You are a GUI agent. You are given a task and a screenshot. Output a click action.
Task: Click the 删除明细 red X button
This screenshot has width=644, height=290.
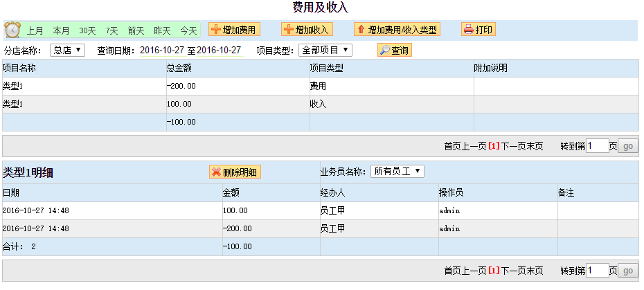coord(235,172)
